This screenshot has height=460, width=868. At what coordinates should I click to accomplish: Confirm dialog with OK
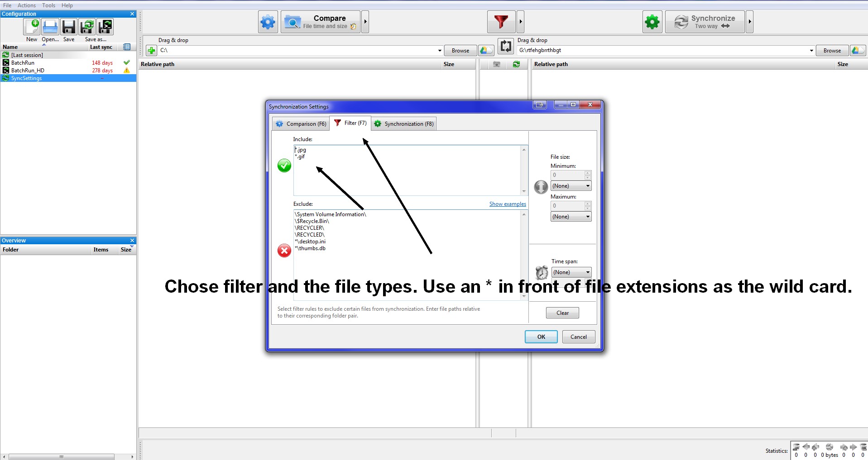tap(541, 337)
